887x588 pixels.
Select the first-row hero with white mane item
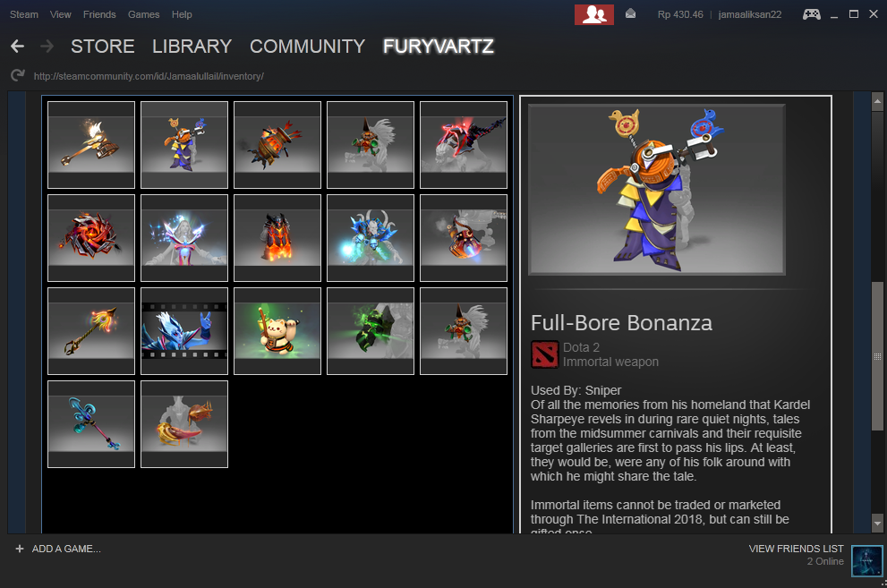tap(371, 145)
